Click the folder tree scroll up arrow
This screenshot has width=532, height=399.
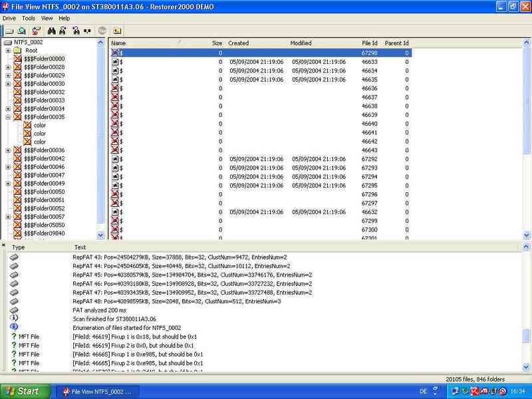point(100,43)
